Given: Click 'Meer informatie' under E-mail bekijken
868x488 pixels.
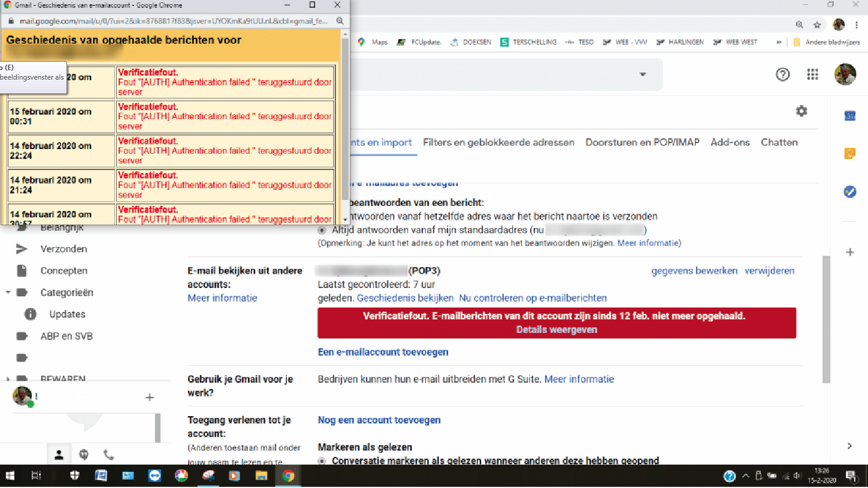Looking at the screenshot, I should [222, 298].
